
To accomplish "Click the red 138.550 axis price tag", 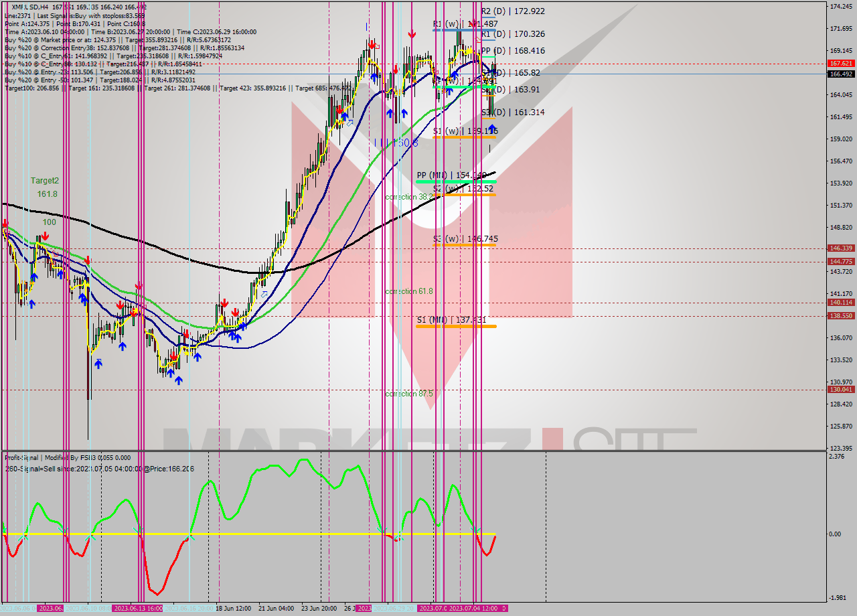I will [x=840, y=316].
